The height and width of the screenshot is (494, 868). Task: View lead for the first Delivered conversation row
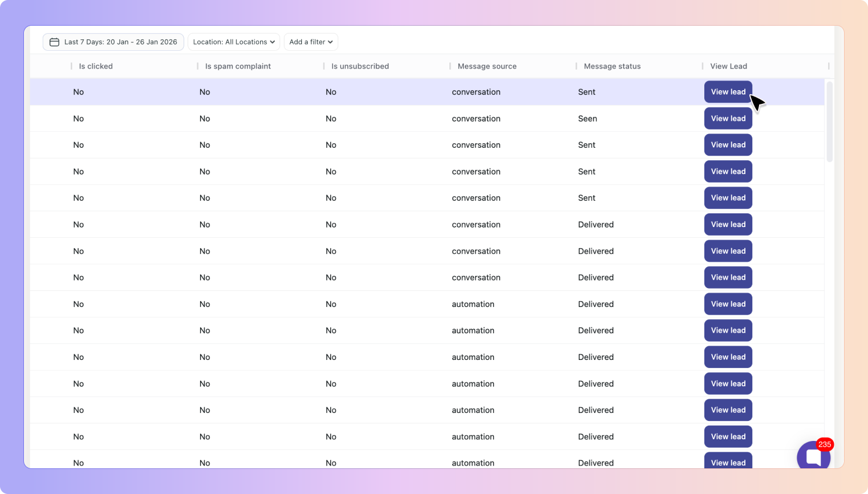click(728, 225)
